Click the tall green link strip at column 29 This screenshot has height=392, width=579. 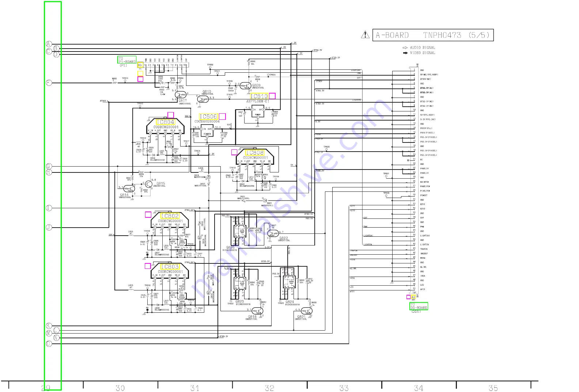(53, 196)
